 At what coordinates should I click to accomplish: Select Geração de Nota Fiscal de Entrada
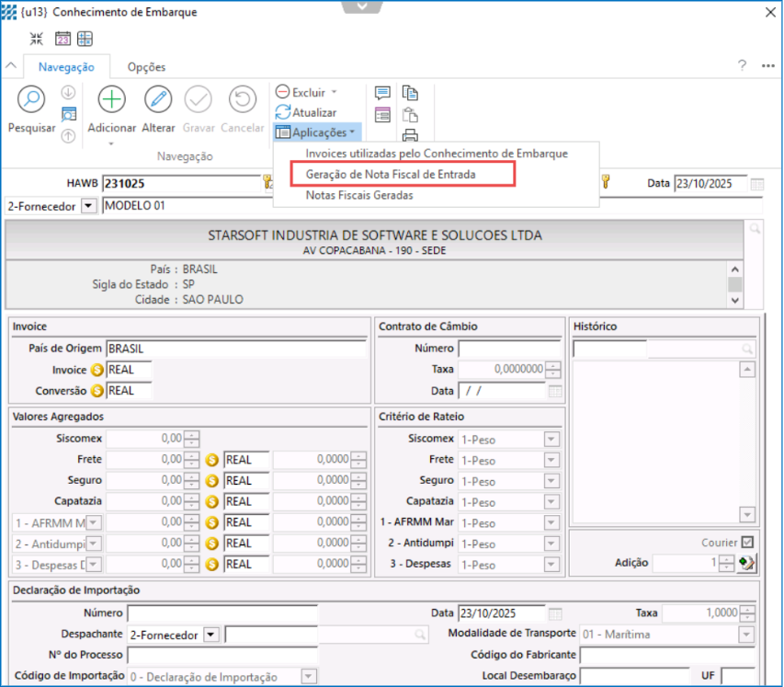(x=391, y=174)
